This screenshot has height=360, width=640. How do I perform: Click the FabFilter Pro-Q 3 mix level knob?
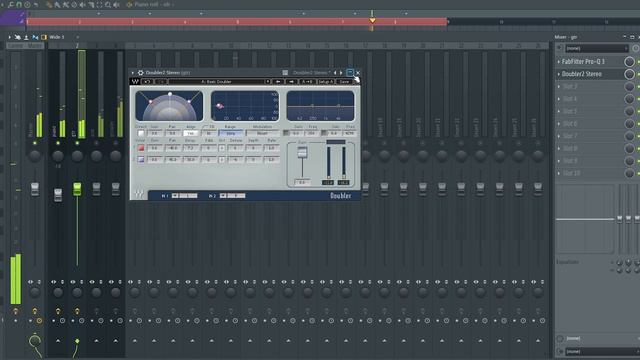point(629,62)
